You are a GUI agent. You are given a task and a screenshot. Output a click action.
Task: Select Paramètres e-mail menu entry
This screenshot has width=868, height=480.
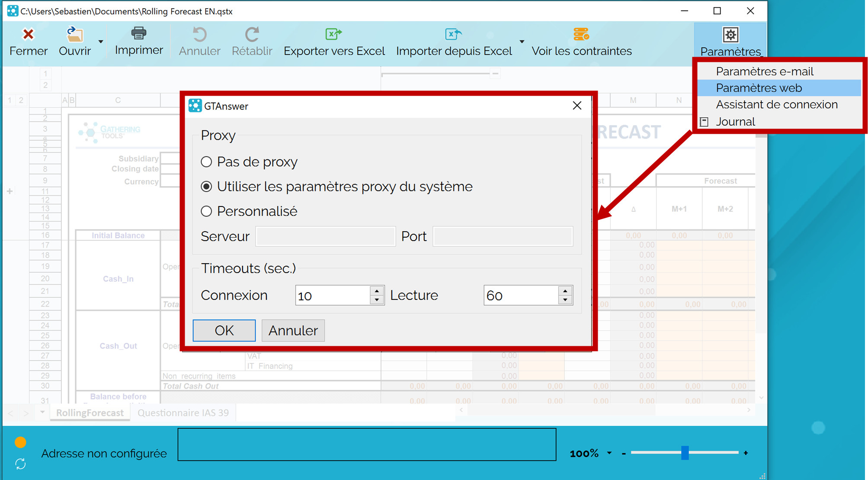coord(765,71)
